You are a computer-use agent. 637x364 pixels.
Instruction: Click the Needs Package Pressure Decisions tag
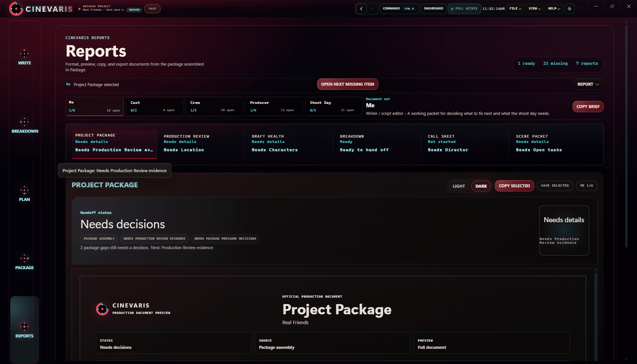[225, 239]
